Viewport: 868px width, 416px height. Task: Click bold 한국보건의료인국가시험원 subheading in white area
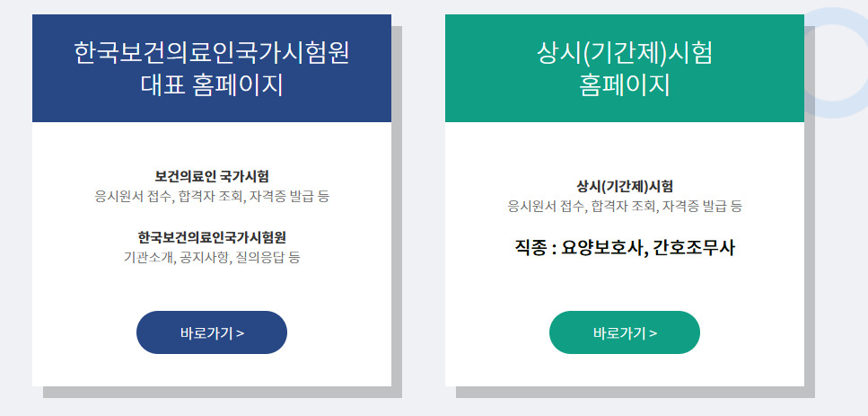212,238
